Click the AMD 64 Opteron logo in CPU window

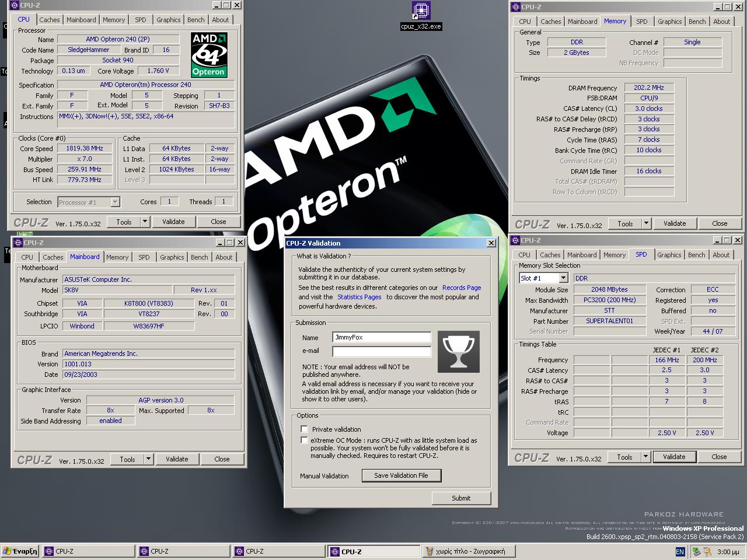209,55
